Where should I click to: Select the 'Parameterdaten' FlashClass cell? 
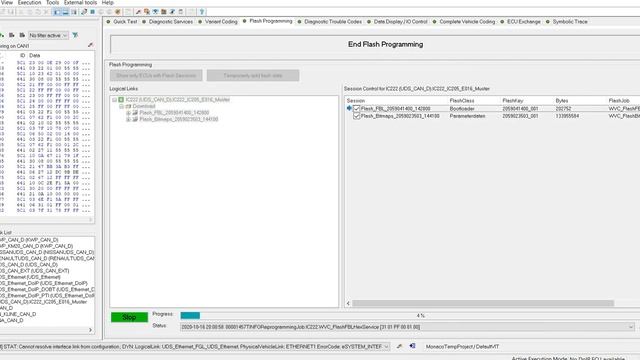(467, 116)
